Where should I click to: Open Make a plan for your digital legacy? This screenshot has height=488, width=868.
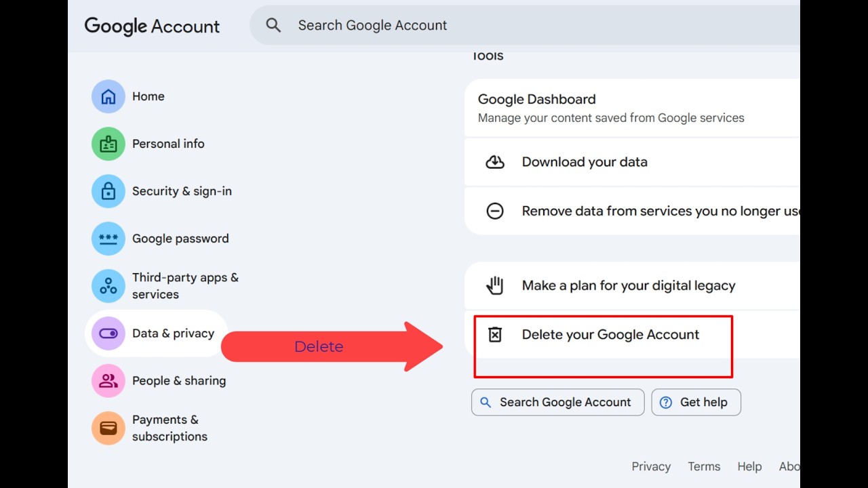(628, 286)
